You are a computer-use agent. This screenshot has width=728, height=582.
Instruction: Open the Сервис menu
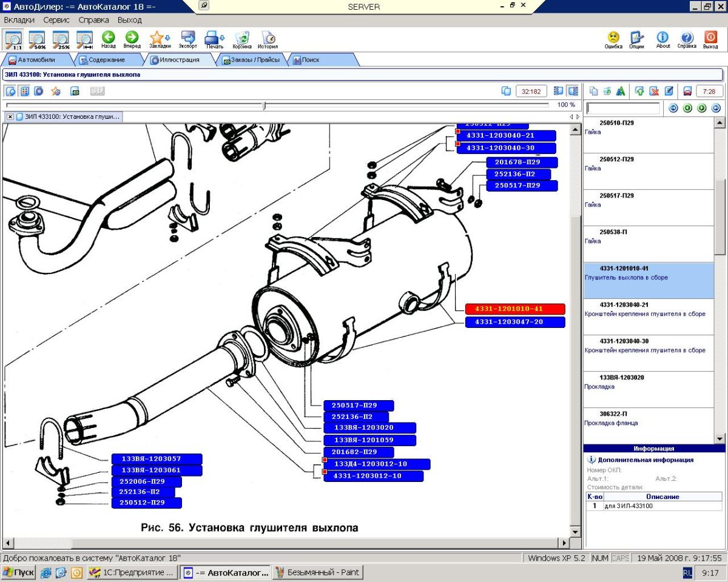56,20
